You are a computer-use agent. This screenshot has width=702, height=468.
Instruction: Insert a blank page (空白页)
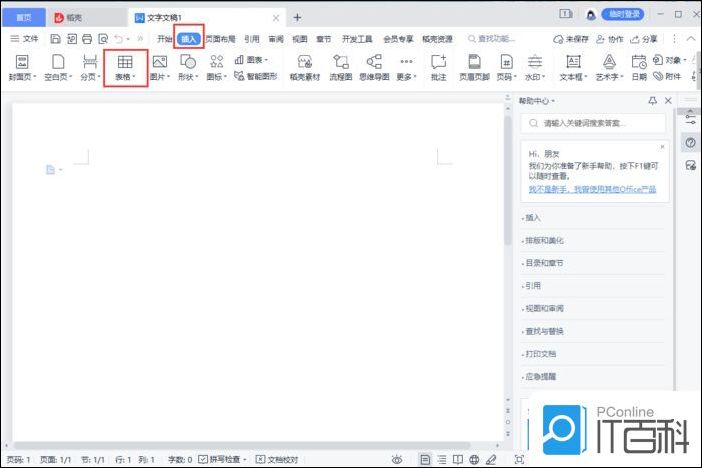tap(58, 68)
